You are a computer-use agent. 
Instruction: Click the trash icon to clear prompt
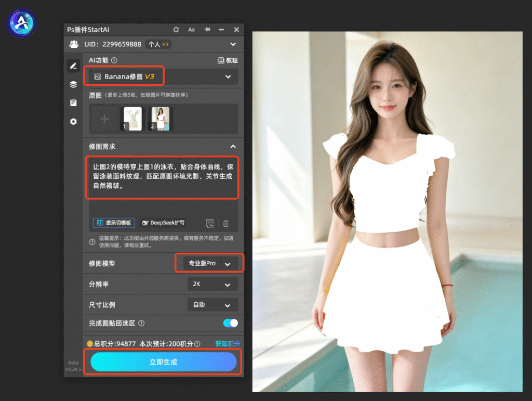click(x=225, y=224)
